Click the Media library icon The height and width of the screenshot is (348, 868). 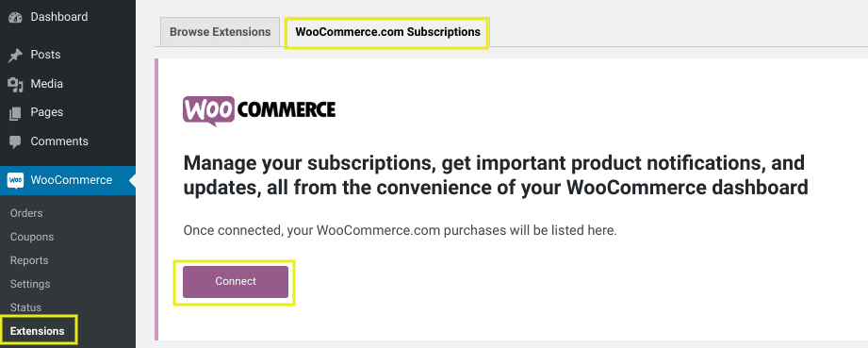15,84
